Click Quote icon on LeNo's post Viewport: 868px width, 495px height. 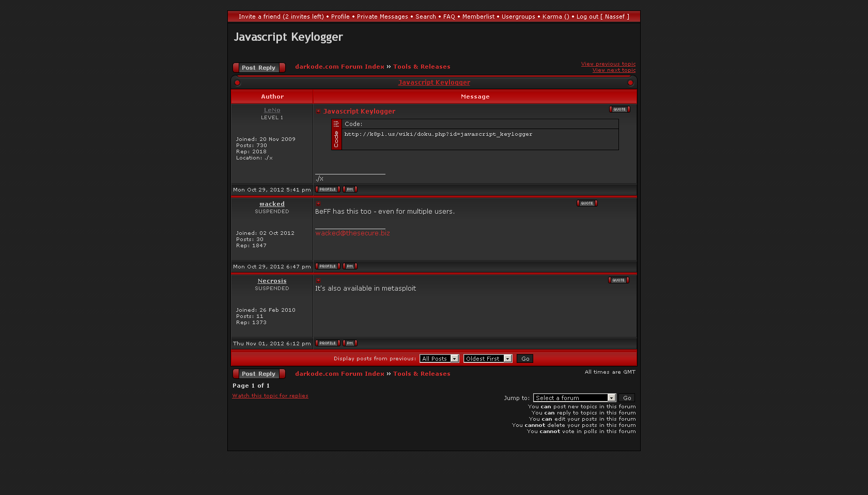pyautogui.click(x=619, y=109)
